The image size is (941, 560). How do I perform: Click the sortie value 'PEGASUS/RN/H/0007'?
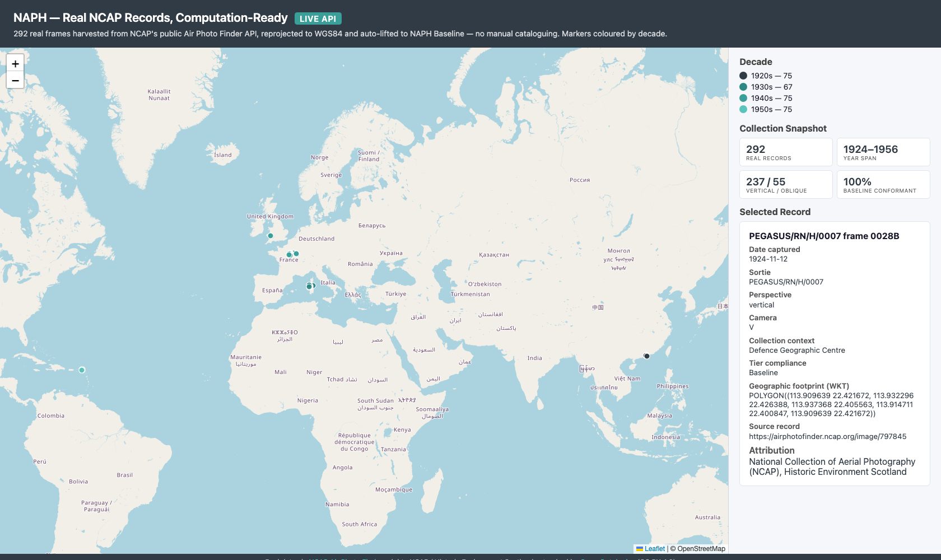click(x=786, y=282)
